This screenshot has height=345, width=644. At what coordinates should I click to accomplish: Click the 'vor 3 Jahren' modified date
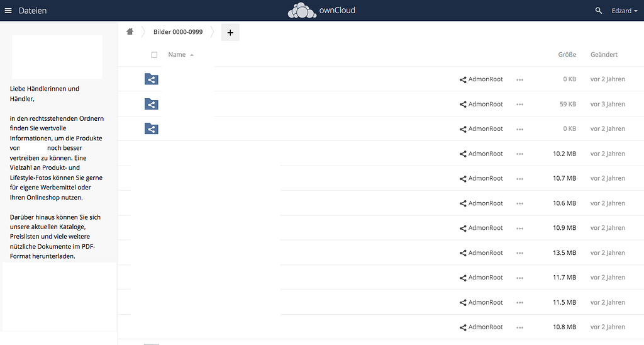click(608, 104)
